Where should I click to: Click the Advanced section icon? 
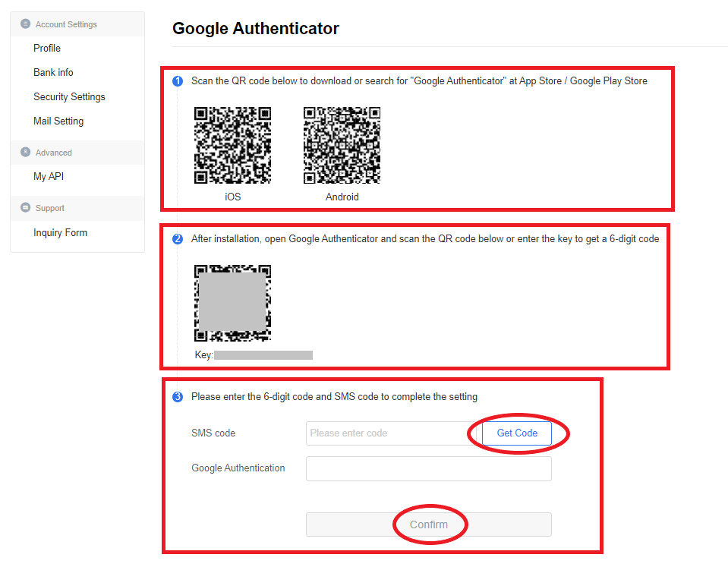[26, 153]
